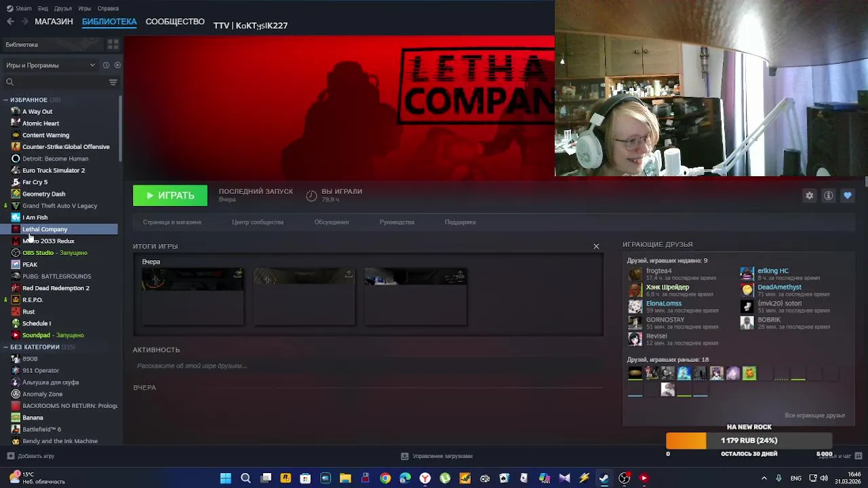Select R.E.P.O. in library list
868x488 pixels.
click(x=32, y=300)
